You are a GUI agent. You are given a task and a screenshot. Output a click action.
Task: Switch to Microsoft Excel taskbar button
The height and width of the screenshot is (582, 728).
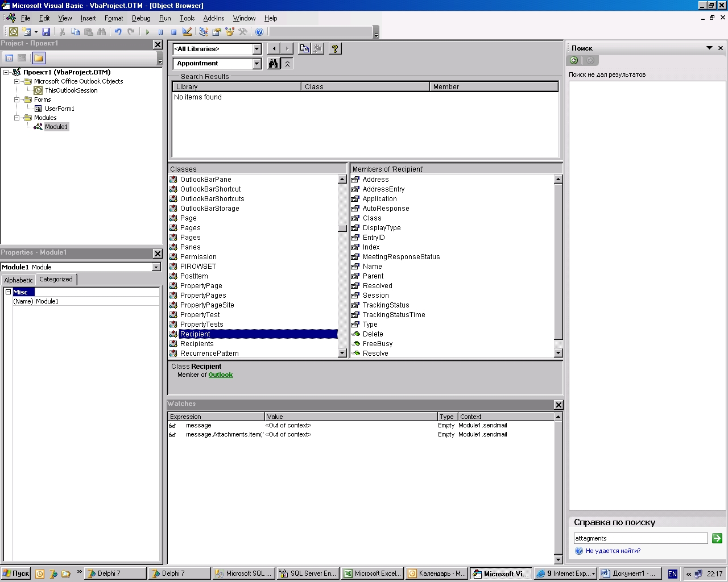tap(373, 573)
